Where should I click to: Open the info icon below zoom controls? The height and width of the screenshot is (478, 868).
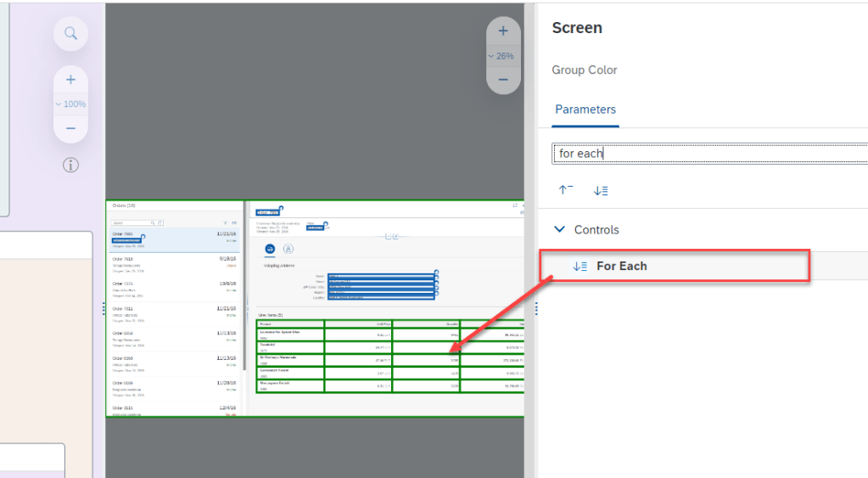(x=70, y=165)
